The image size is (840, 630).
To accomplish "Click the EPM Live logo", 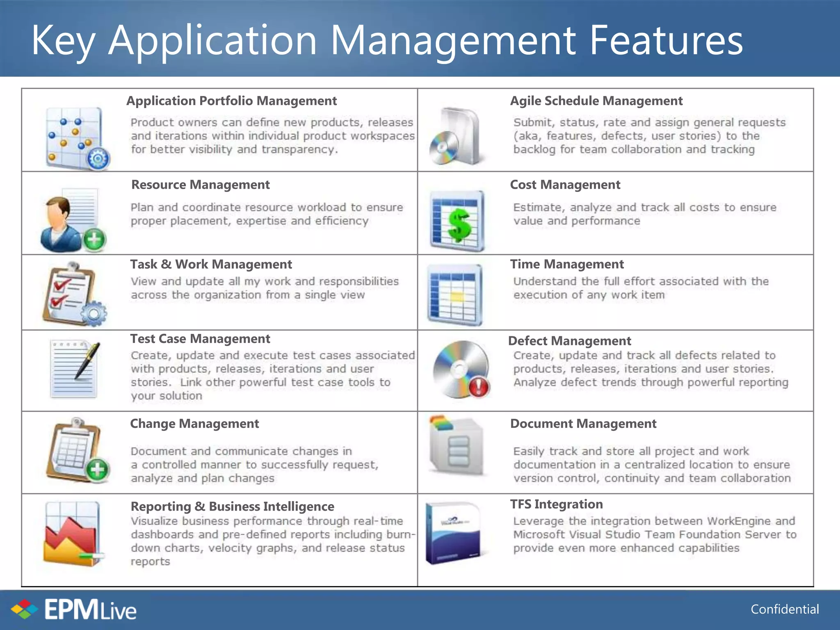I will [74, 609].
